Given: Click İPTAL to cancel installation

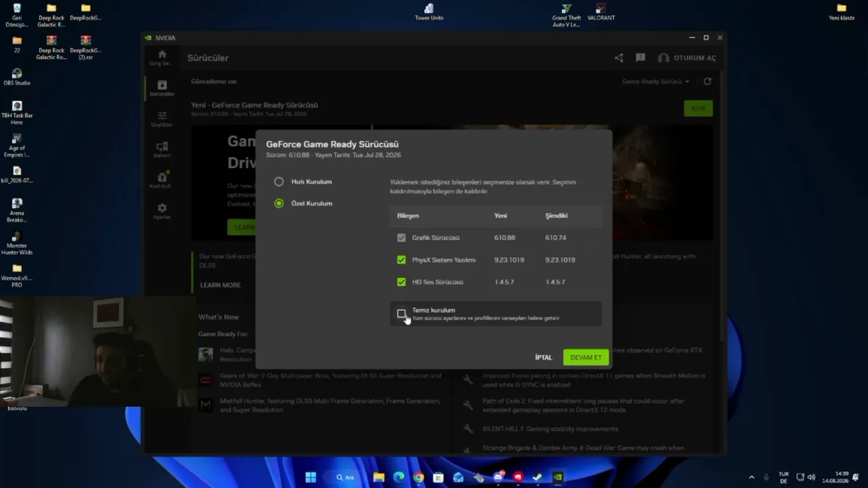Looking at the screenshot, I should point(543,357).
